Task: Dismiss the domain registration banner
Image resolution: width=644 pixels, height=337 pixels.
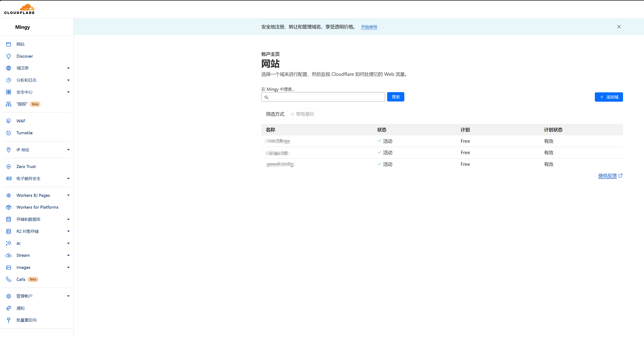Action: (619, 27)
